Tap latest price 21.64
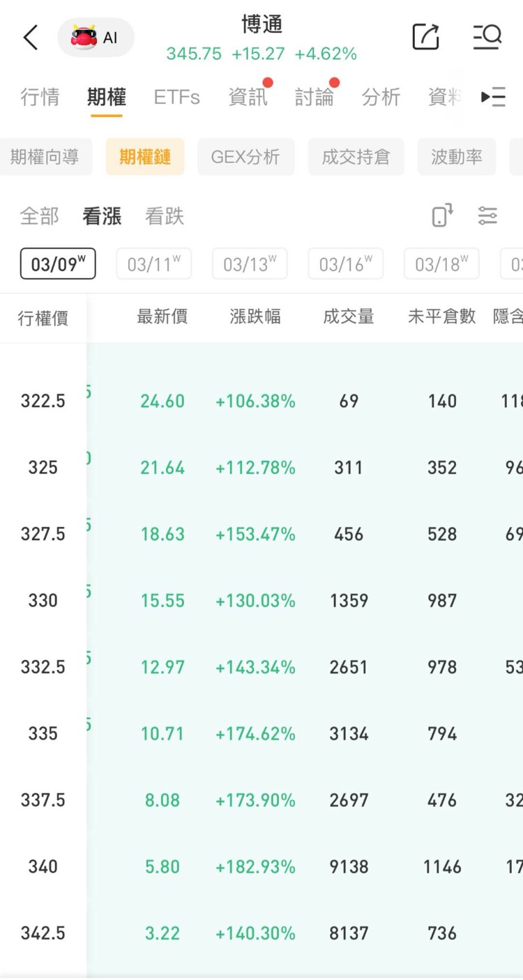523x980 pixels. (162, 467)
